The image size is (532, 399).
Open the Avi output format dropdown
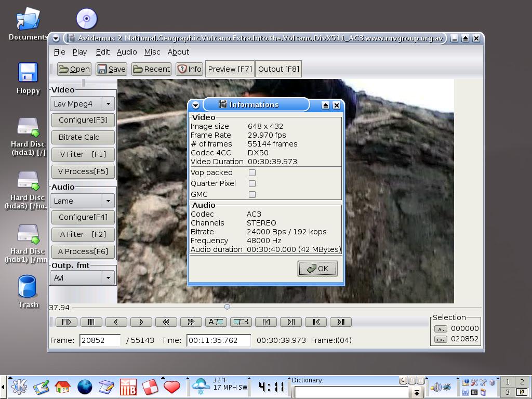(108, 278)
